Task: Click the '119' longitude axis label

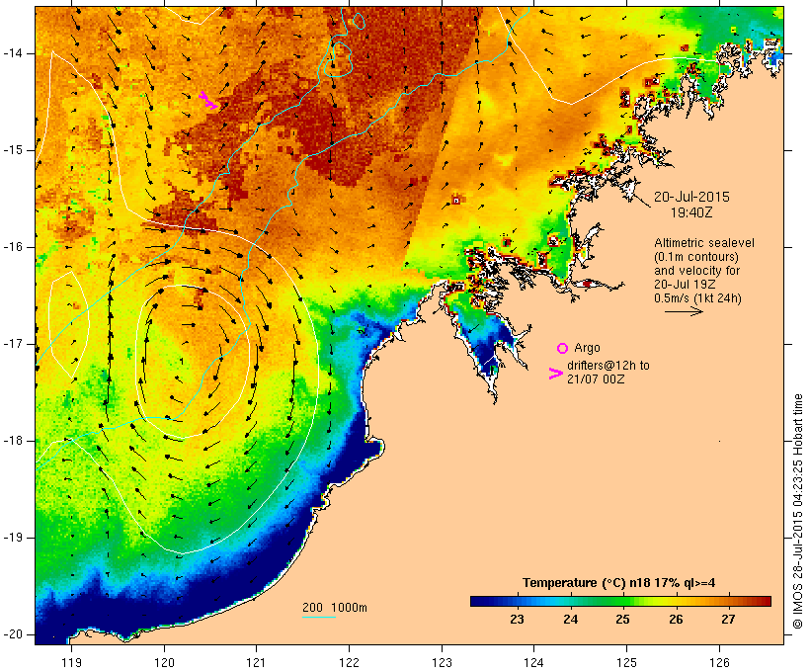Action: pos(71,662)
